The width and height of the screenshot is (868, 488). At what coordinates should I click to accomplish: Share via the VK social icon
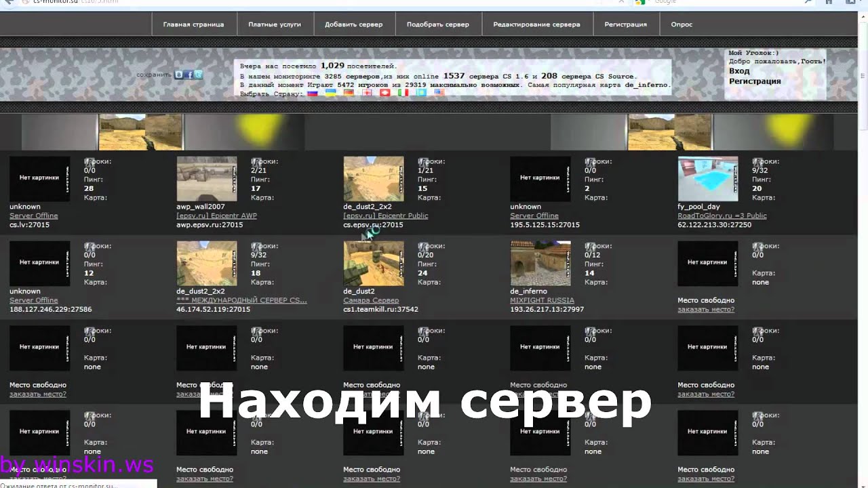tap(179, 75)
